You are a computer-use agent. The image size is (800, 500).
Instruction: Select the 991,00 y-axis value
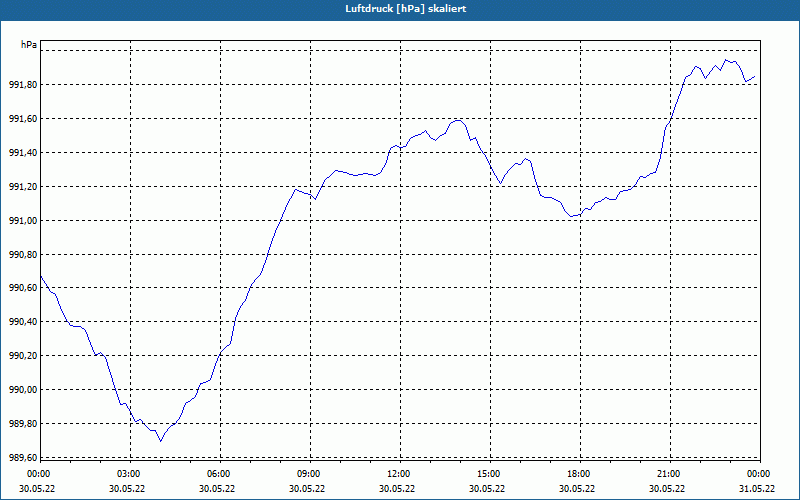pos(23,220)
